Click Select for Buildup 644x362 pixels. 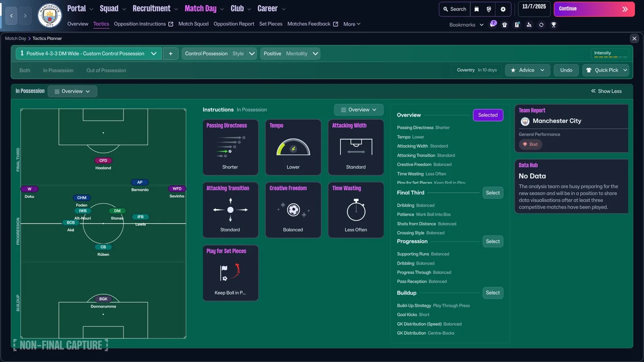(x=493, y=293)
